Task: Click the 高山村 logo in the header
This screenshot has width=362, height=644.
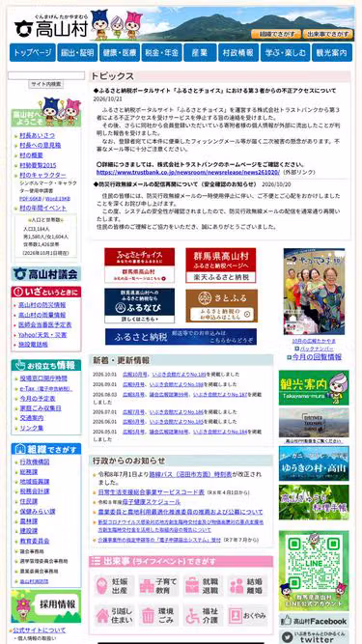Action: pyautogui.click(x=51, y=27)
